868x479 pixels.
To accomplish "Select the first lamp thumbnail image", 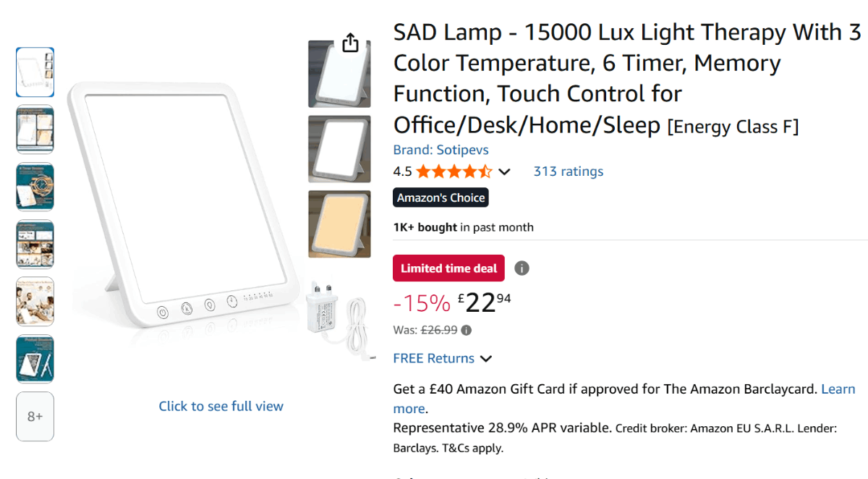I will pos(35,72).
